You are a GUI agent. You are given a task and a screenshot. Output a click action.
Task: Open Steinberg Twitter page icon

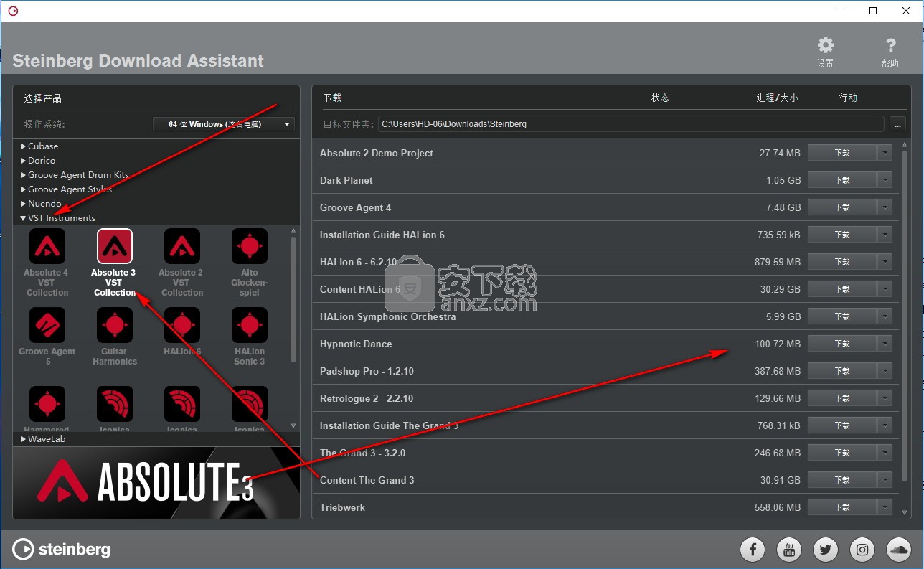(826, 550)
